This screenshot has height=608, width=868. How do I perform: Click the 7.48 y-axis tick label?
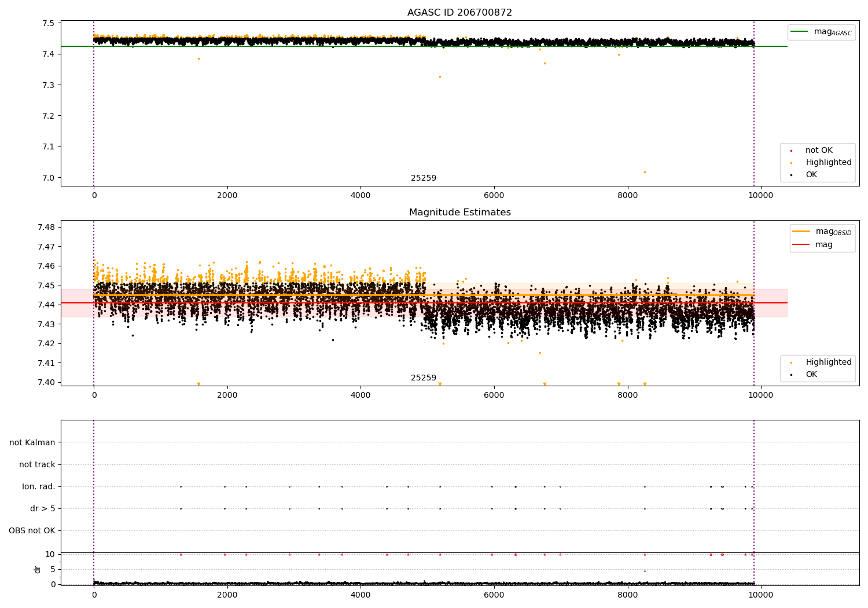[x=46, y=227]
